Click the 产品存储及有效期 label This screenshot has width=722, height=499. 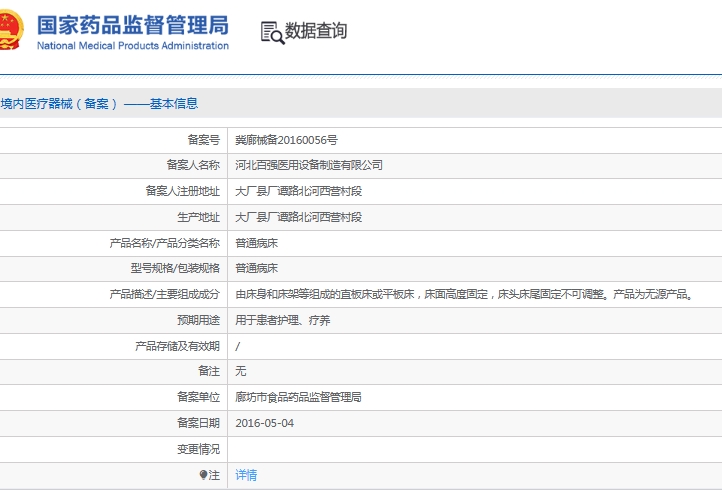(x=177, y=346)
